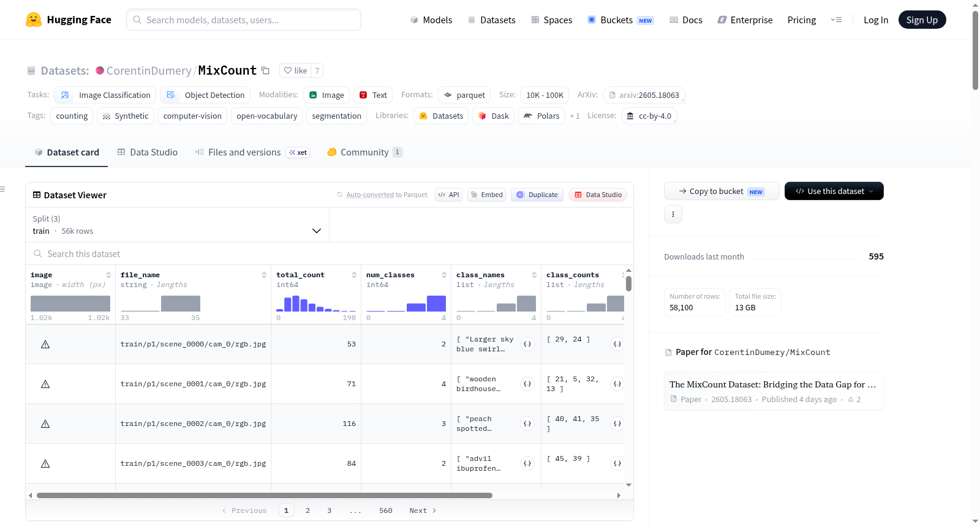980x527 pixels.
Task: Open the Data Studio button in viewer header
Action: 598,195
